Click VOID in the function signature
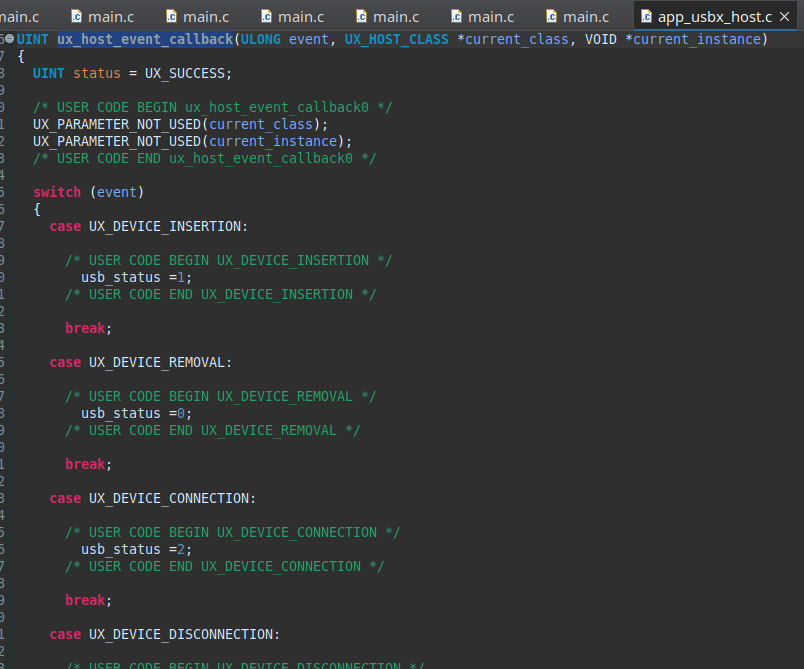Screen dimensions: 804x669 (x=600, y=39)
